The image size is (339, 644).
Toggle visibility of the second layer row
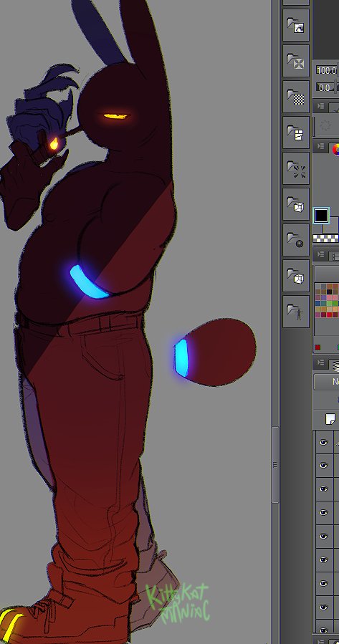pos(324,465)
